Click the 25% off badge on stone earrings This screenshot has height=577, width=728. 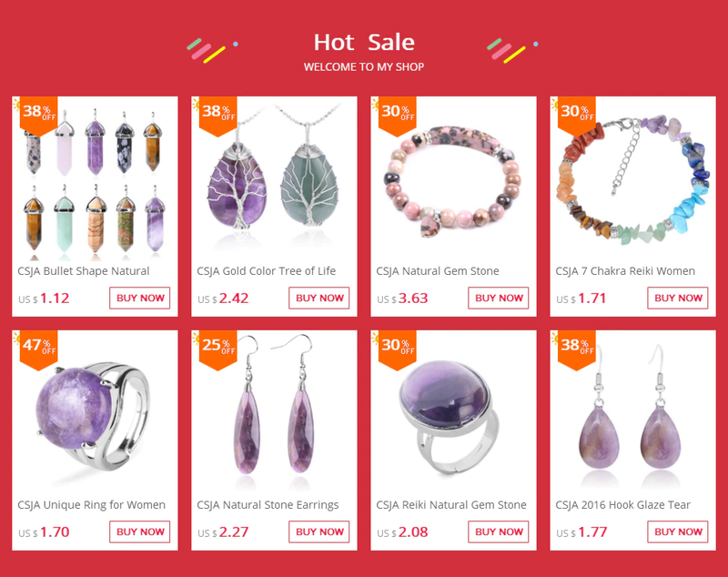coord(217,349)
